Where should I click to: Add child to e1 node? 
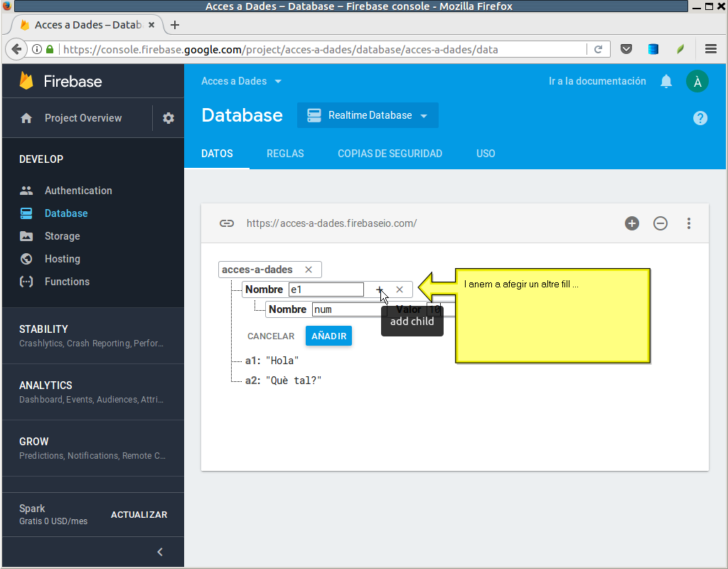click(380, 289)
